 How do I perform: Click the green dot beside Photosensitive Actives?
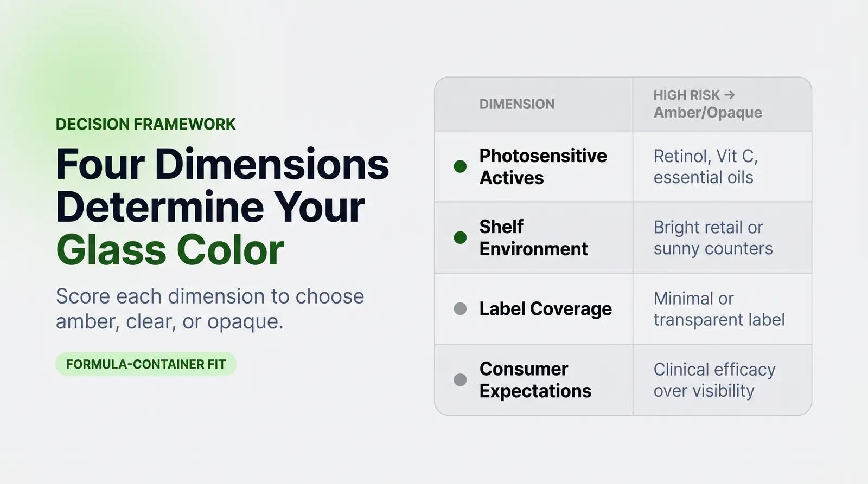tap(460, 166)
